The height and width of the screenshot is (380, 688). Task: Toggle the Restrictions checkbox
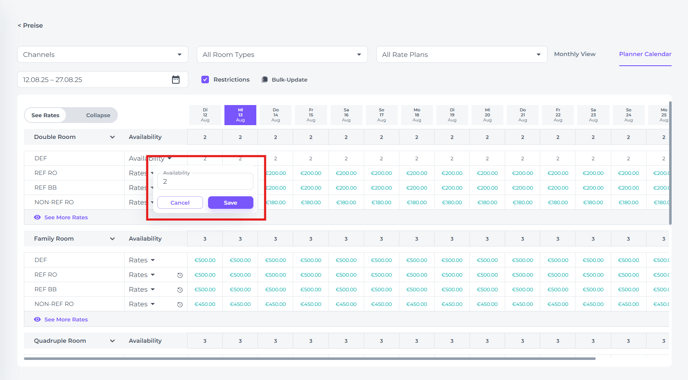[x=205, y=79]
